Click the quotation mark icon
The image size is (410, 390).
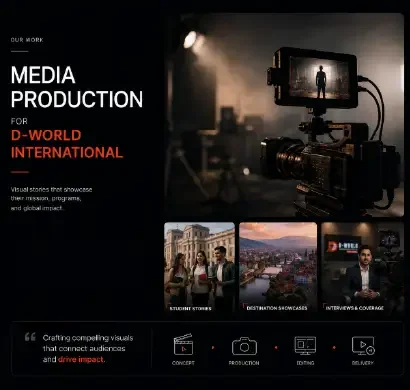pos(30,337)
